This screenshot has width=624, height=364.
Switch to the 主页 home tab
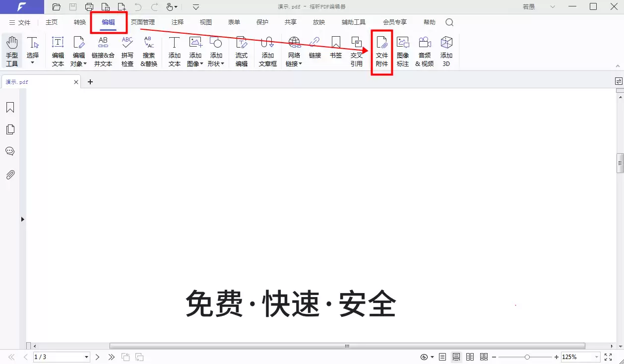click(x=52, y=22)
